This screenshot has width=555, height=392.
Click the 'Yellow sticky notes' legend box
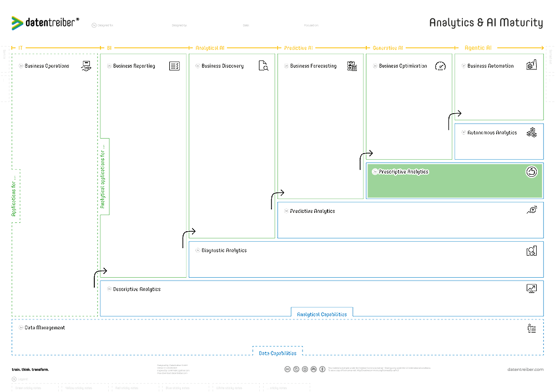[x=85, y=388]
